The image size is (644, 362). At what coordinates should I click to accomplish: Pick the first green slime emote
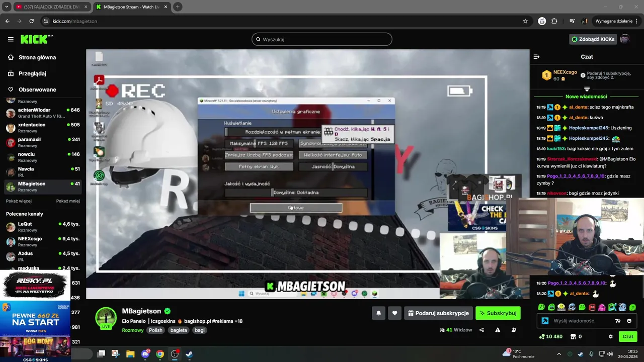point(541,307)
